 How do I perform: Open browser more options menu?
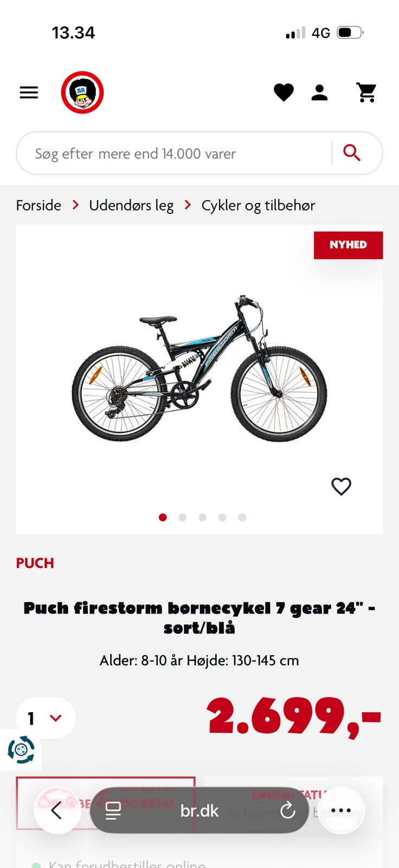[x=341, y=810]
